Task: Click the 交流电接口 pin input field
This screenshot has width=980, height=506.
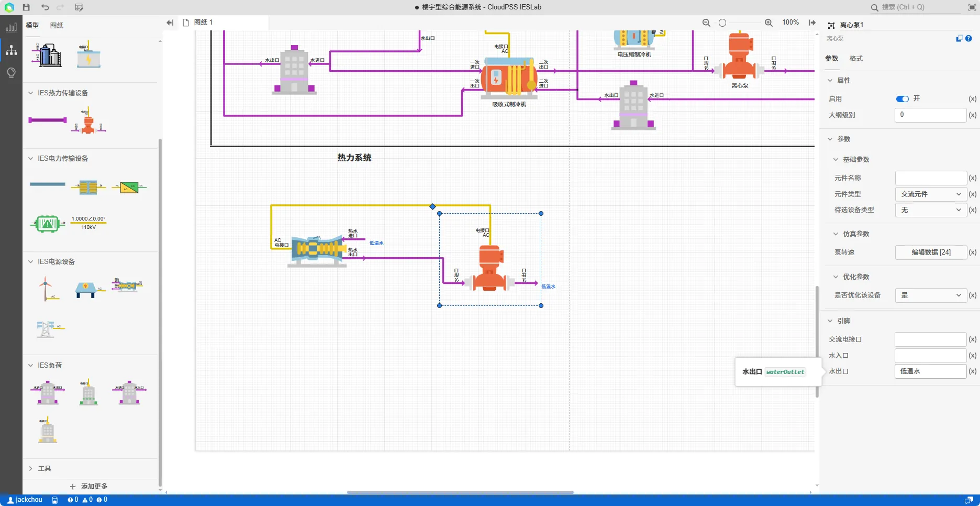Action: 931,339
